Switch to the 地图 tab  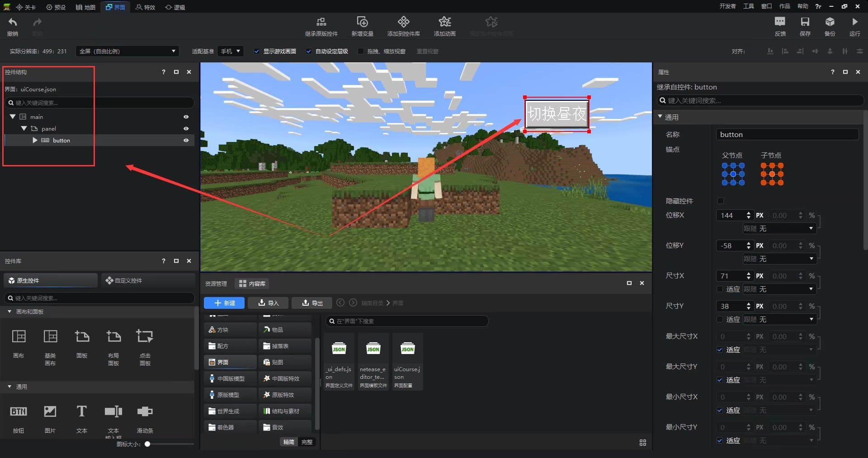pos(85,7)
